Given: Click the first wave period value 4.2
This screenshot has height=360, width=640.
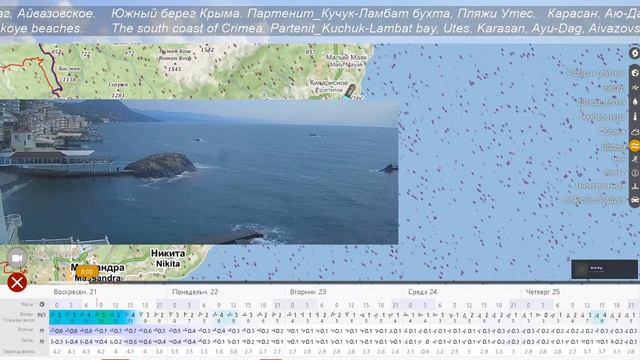Looking at the screenshot, I should click(x=57, y=351).
